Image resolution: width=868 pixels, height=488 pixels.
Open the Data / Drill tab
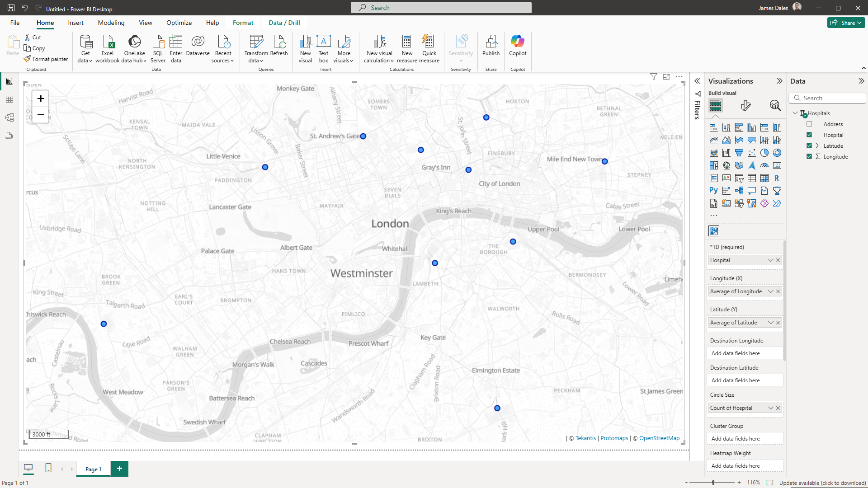(x=284, y=23)
